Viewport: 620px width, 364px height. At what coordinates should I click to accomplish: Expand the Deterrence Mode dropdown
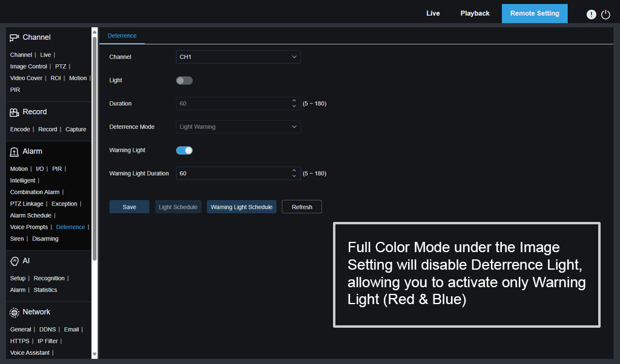[238, 127]
